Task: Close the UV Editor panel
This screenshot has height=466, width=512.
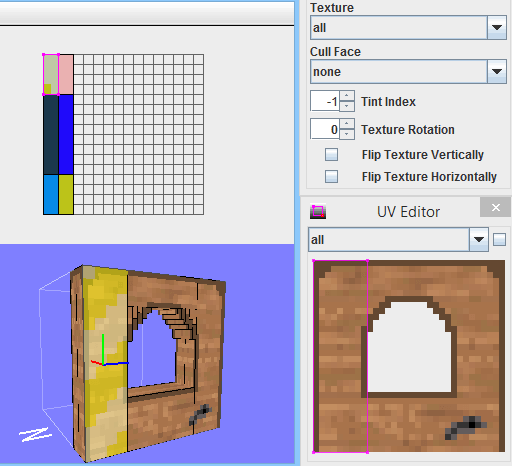Action: point(496,207)
